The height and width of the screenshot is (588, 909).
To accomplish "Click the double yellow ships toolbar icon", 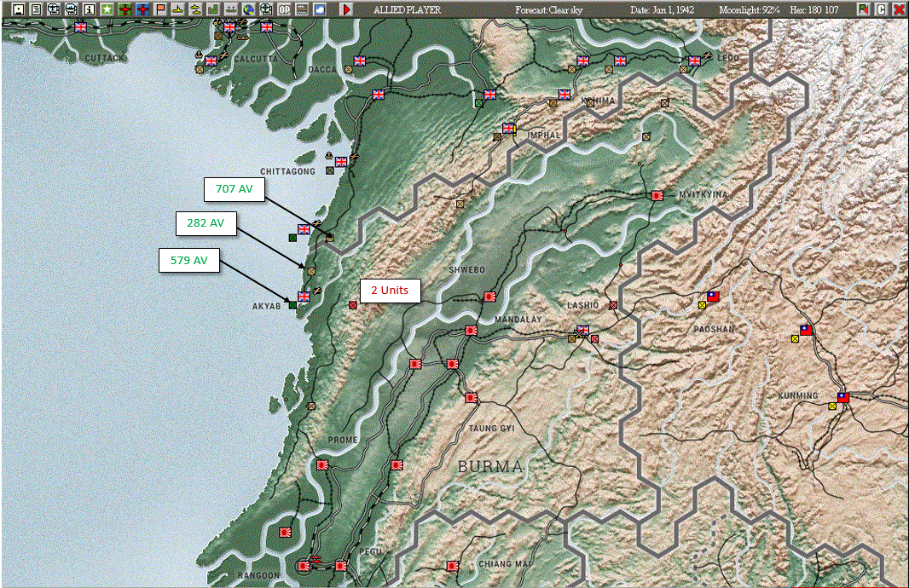I will (195, 9).
